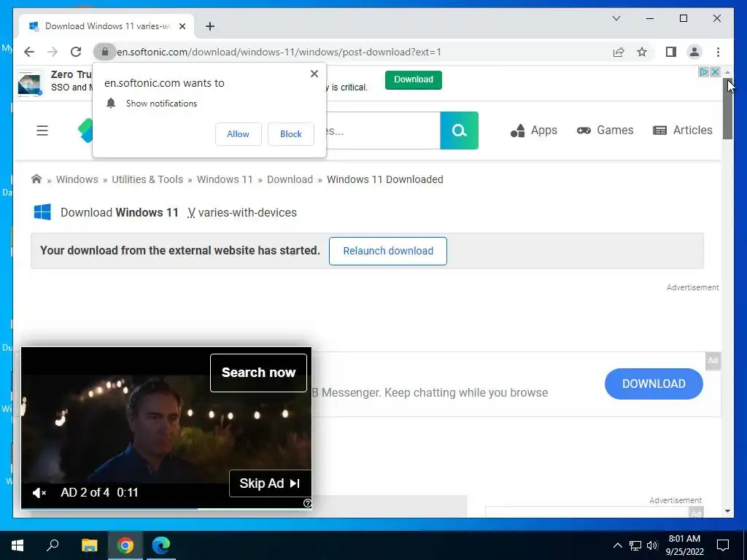Click the blue DOWNLOAD ad button
Image resolution: width=747 pixels, height=560 pixels.
tap(654, 384)
